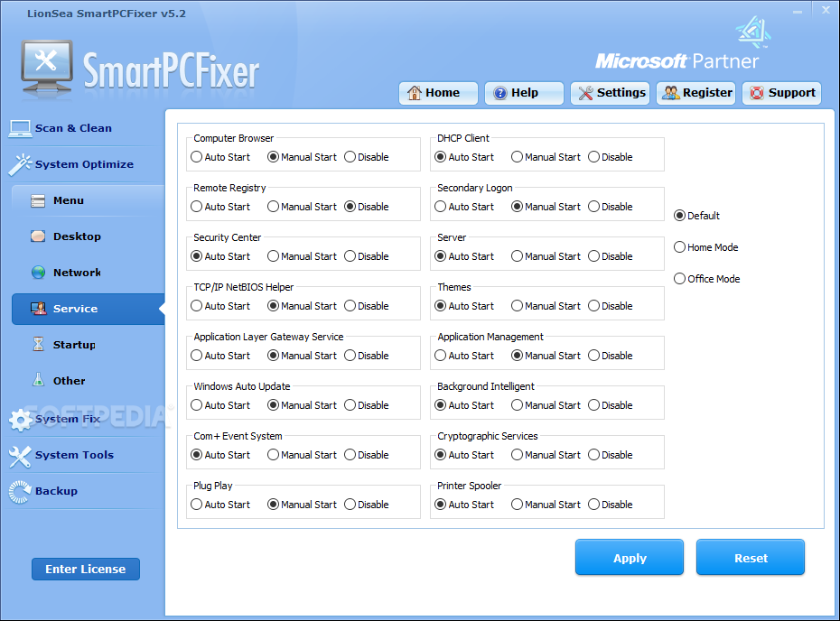
Task: Select the Home Mode radio button
Action: point(679,246)
